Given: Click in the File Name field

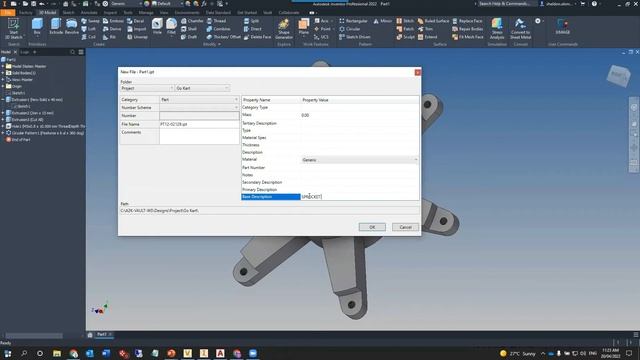Looking at the screenshot, I should pos(199,124).
